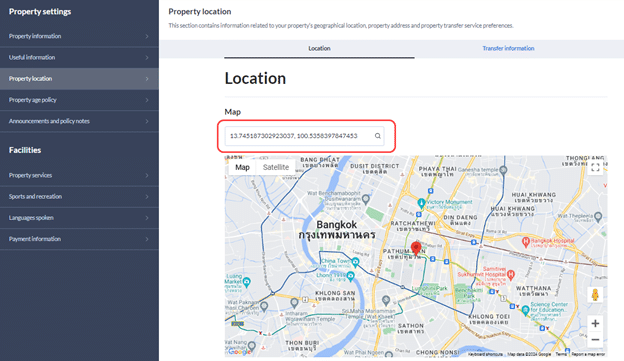Zoom in with the map plus button
This screenshot has height=361, width=624.
(x=595, y=323)
